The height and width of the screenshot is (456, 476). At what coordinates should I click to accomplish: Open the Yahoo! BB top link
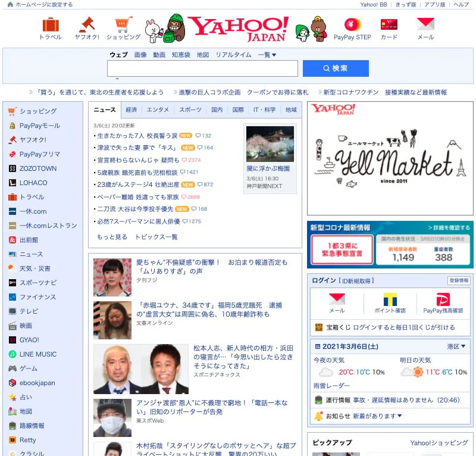[x=374, y=5]
